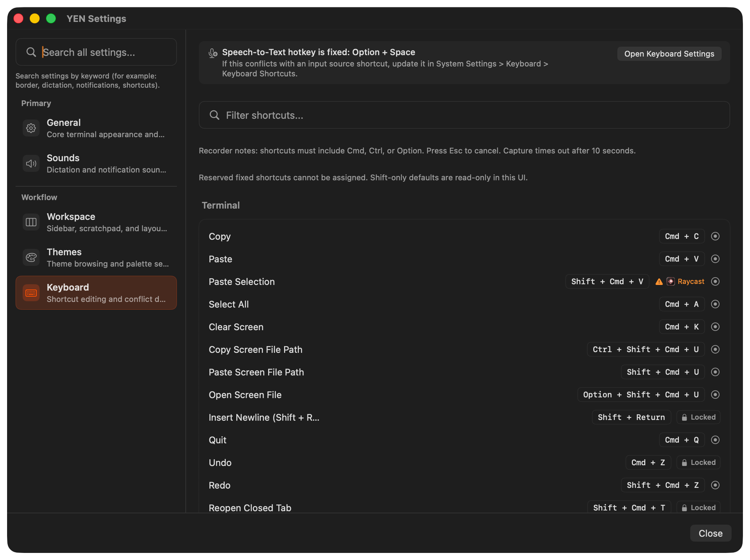Click the record icon beside Redo
This screenshot has width=750, height=560.
point(715,485)
